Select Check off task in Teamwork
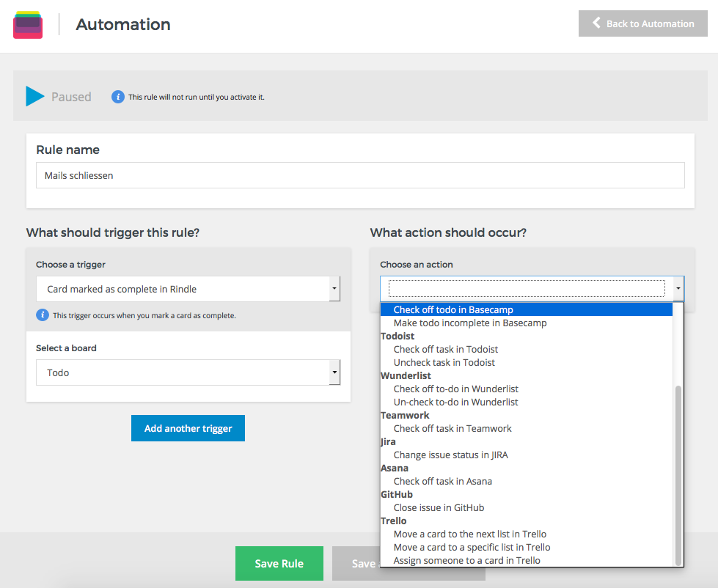Viewport: 718px width, 588px height. [x=526, y=429]
